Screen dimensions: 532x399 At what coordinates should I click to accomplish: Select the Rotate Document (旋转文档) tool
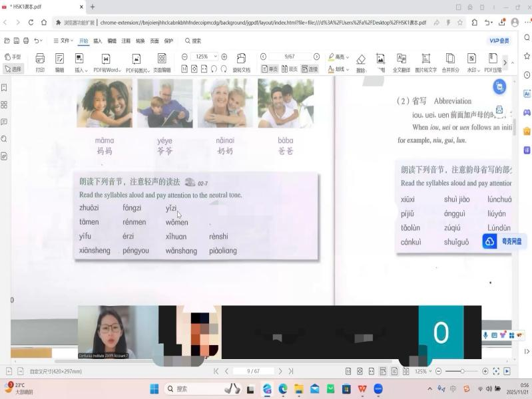coord(241,63)
